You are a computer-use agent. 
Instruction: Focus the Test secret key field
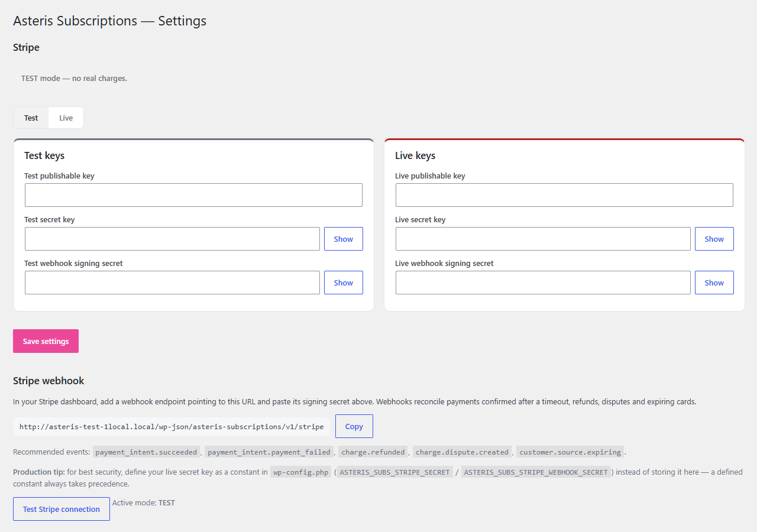click(x=172, y=239)
